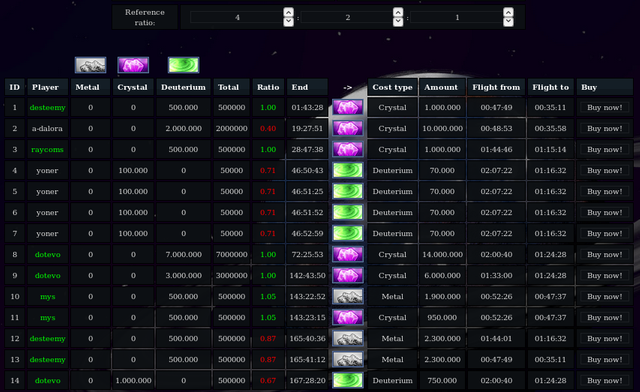Image resolution: width=640 pixels, height=392 pixels.
Task: Click the crystal icon in row 1
Action: point(347,107)
